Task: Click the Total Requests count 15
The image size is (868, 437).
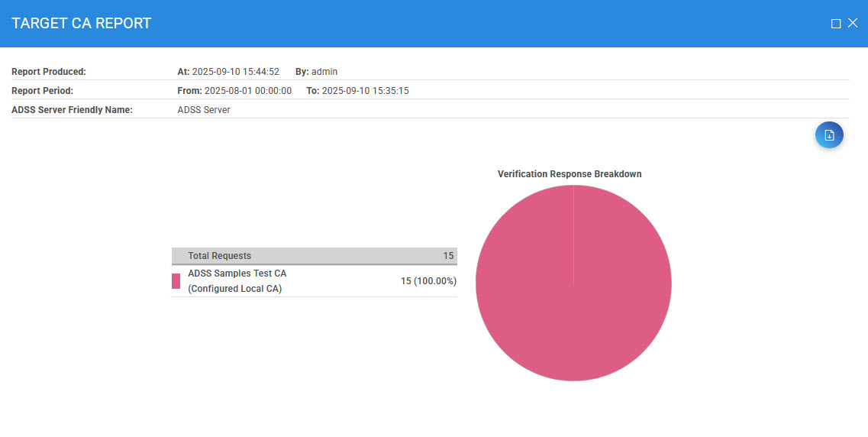Action: tap(448, 256)
